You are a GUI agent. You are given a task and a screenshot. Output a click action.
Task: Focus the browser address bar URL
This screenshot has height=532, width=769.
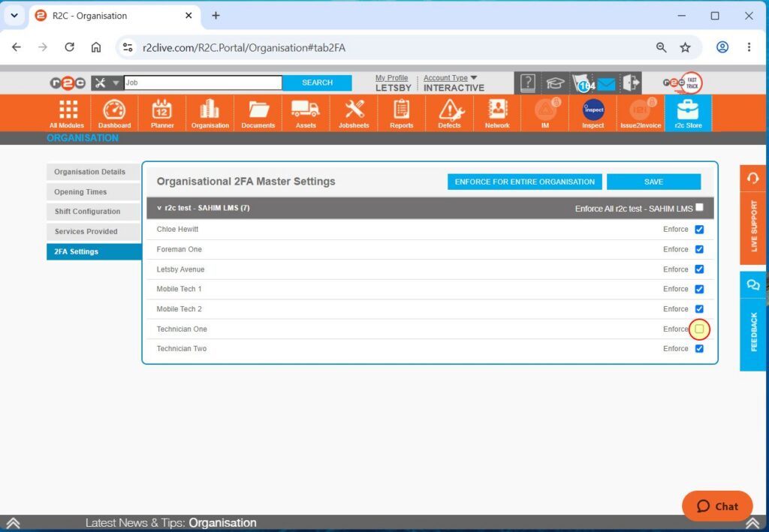pos(244,48)
